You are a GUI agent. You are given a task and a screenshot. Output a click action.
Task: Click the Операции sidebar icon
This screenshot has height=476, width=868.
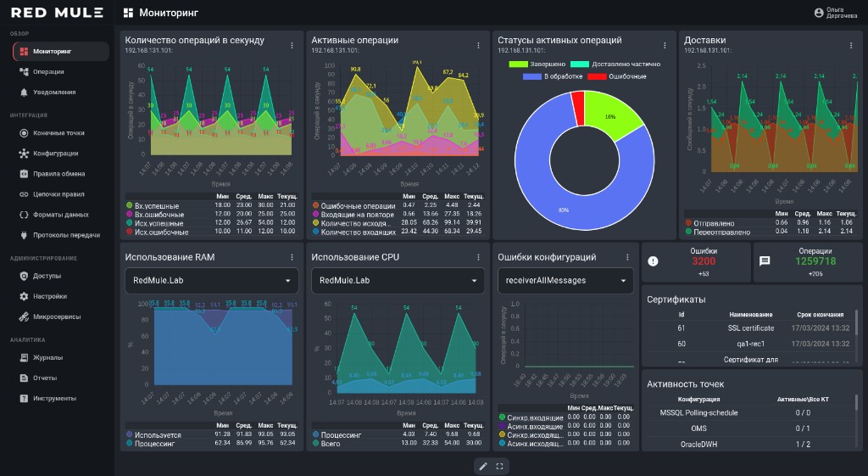pyautogui.click(x=24, y=71)
